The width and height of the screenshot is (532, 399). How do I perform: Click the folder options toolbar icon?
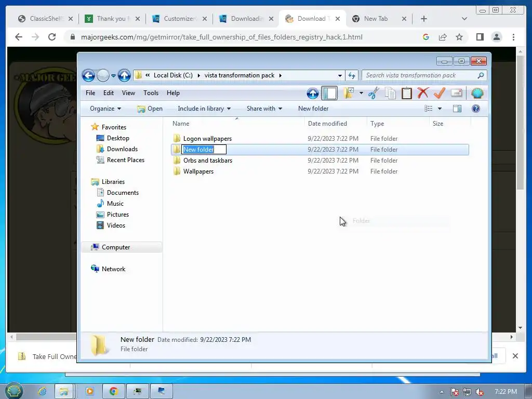pyautogui.click(x=349, y=93)
